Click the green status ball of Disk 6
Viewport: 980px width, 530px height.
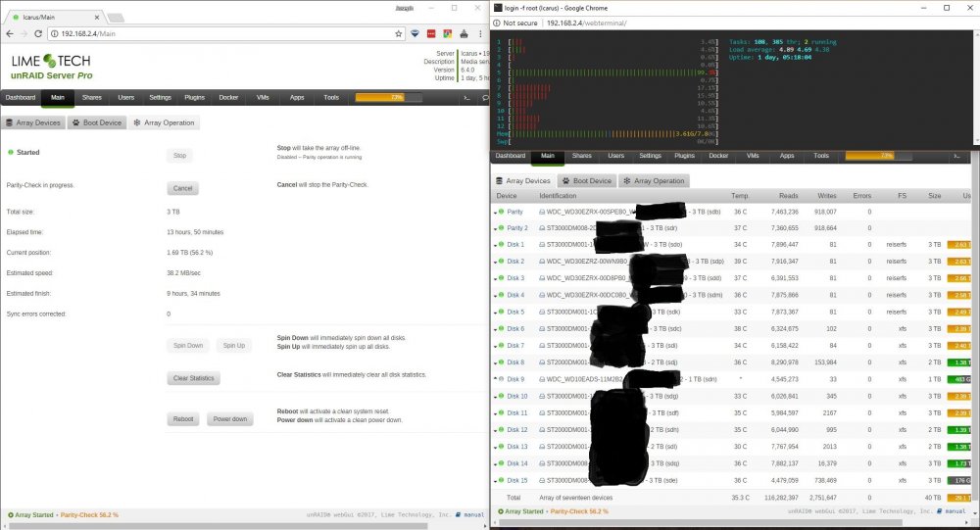501,329
